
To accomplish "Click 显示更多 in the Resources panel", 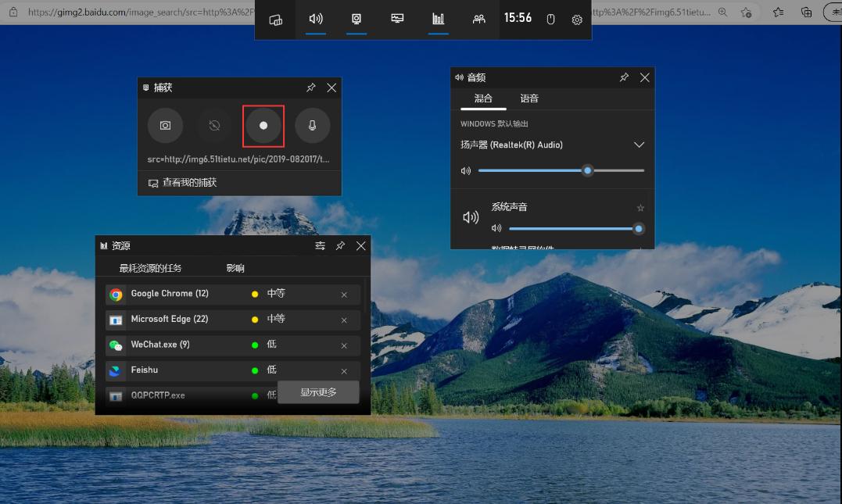I will pos(318,392).
